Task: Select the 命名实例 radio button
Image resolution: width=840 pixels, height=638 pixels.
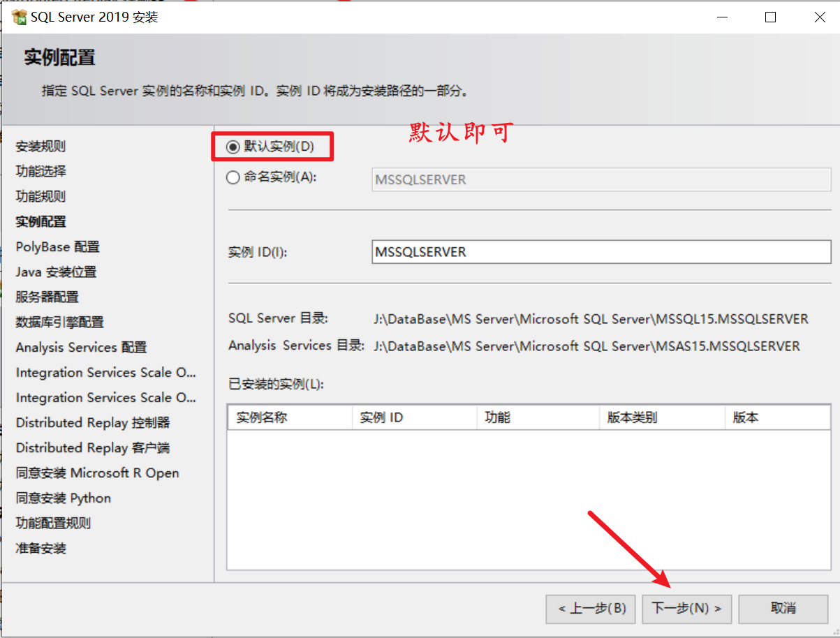Action: coord(233,177)
